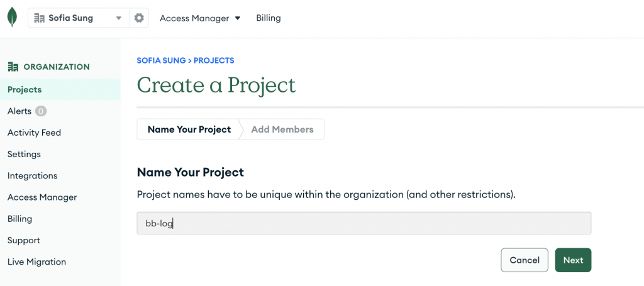
Task: Open organization Settings in sidebar
Action: 24,154
